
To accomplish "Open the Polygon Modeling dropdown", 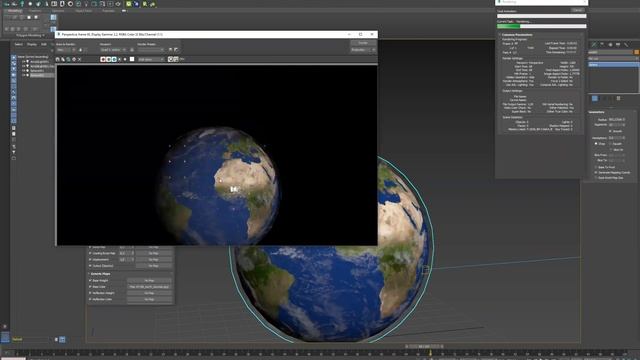I will tap(30, 35).
